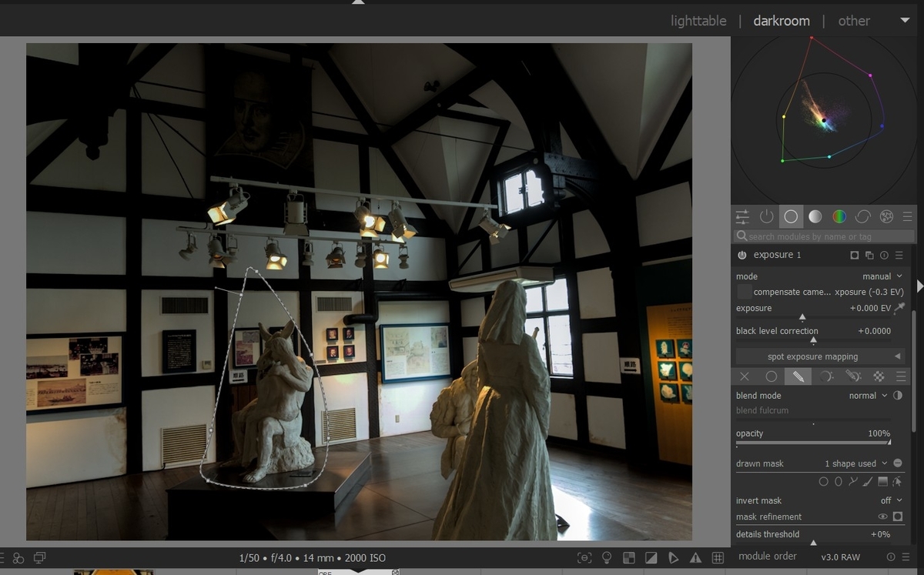
Task: Open exposure module mask indicator icon
Action: (x=855, y=255)
